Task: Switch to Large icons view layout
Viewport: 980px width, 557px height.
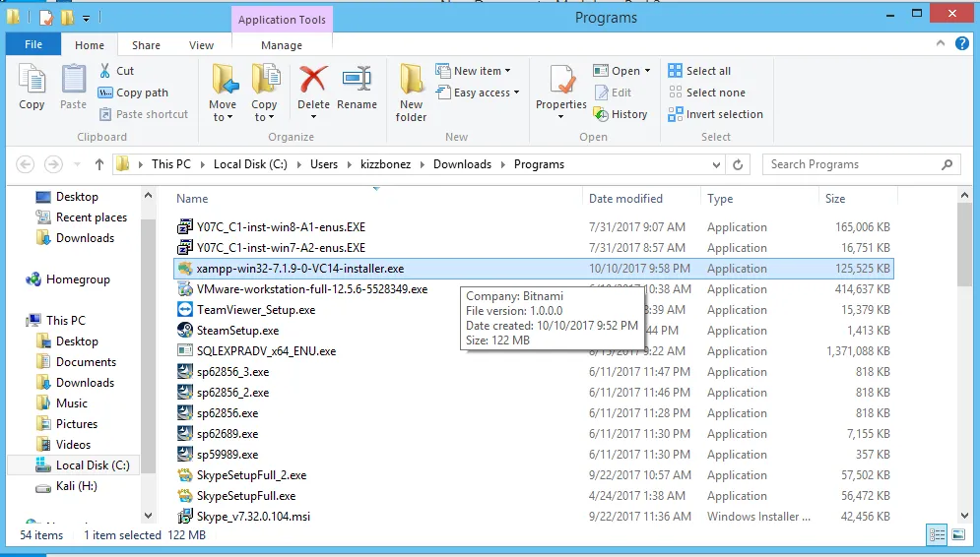Action: coord(958,534)
